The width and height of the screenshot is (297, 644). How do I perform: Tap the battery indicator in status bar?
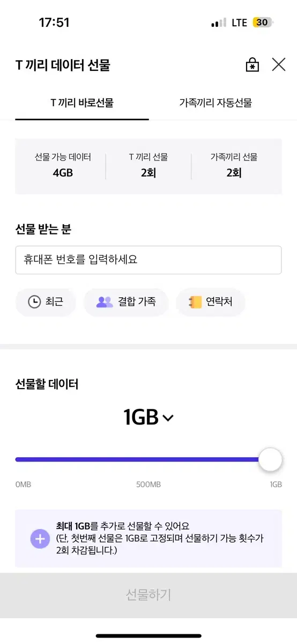[263, 23]
